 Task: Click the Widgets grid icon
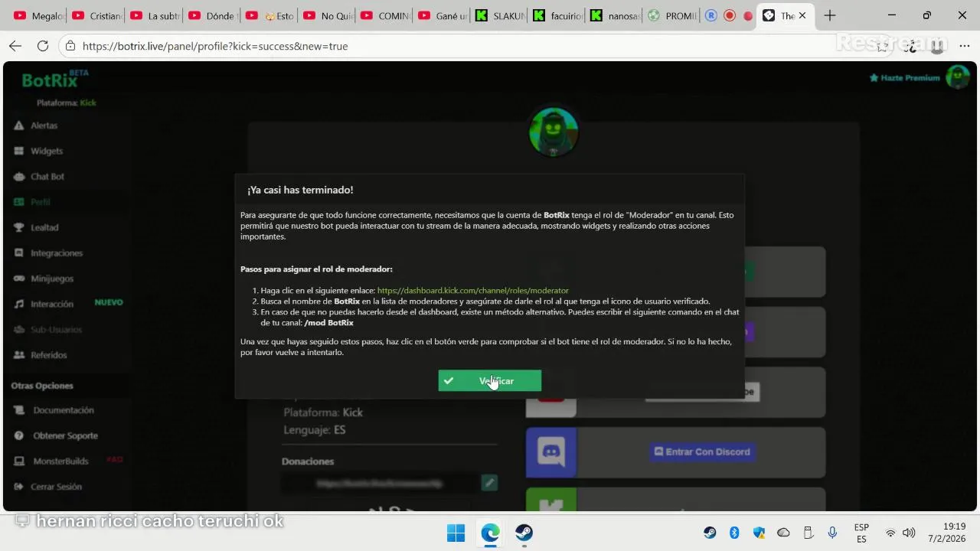[x=19, y=151]
